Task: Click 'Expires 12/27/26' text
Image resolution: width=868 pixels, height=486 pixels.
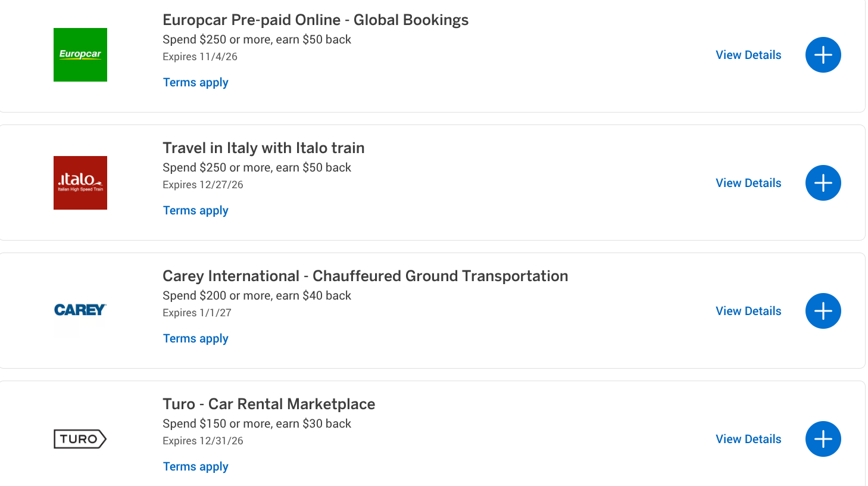Action: click(203, 185)
